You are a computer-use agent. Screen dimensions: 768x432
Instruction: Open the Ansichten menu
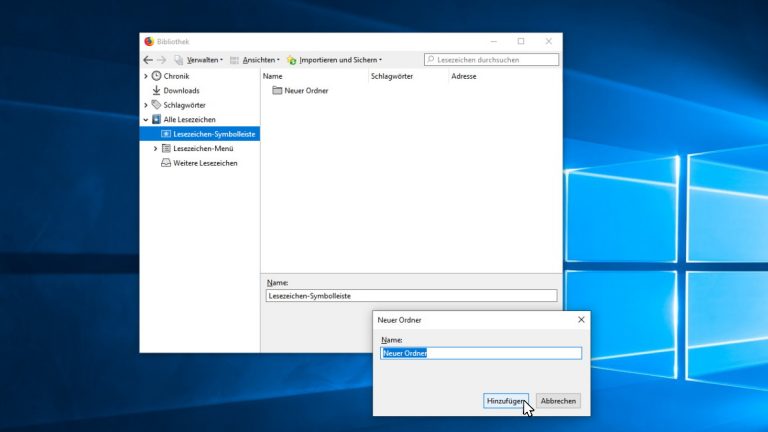[259, 60]
